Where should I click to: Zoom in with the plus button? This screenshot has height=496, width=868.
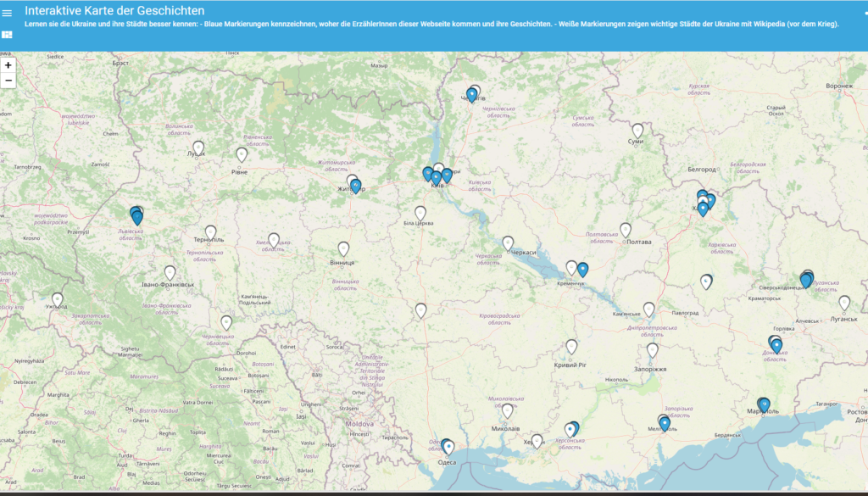pyautogui.click(x=8, y=65)
